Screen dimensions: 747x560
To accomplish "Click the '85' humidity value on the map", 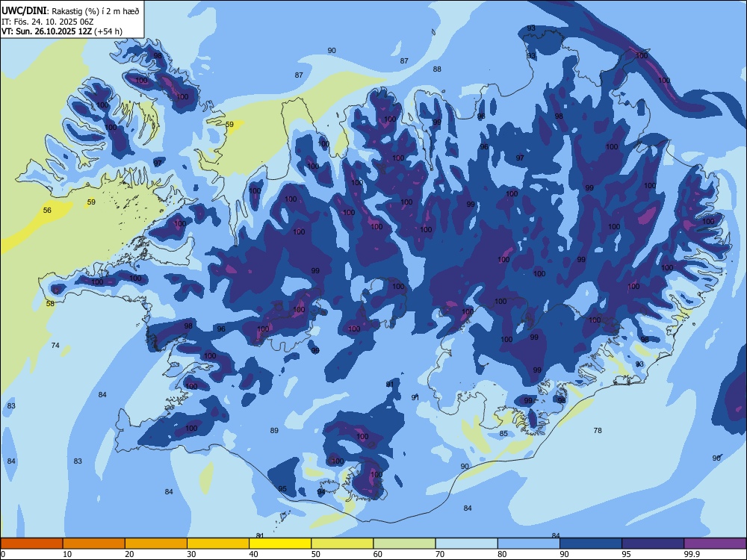I will click(x=503, y=434).
